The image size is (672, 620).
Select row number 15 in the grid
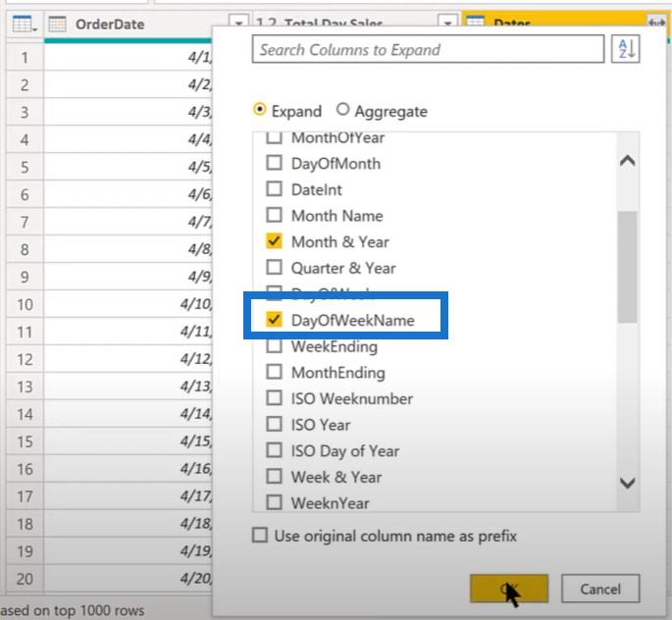(x=25, y=441)
